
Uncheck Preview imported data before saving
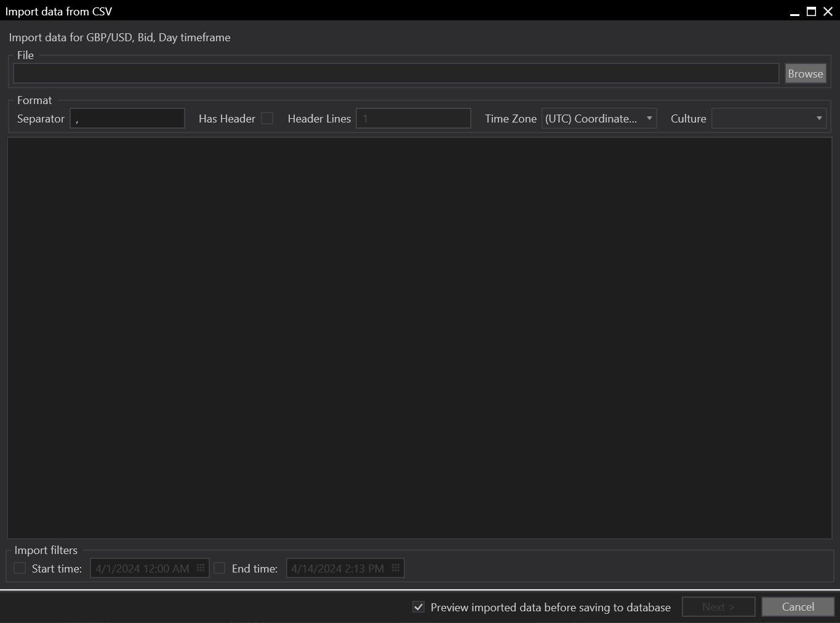(x=418, y=607)
